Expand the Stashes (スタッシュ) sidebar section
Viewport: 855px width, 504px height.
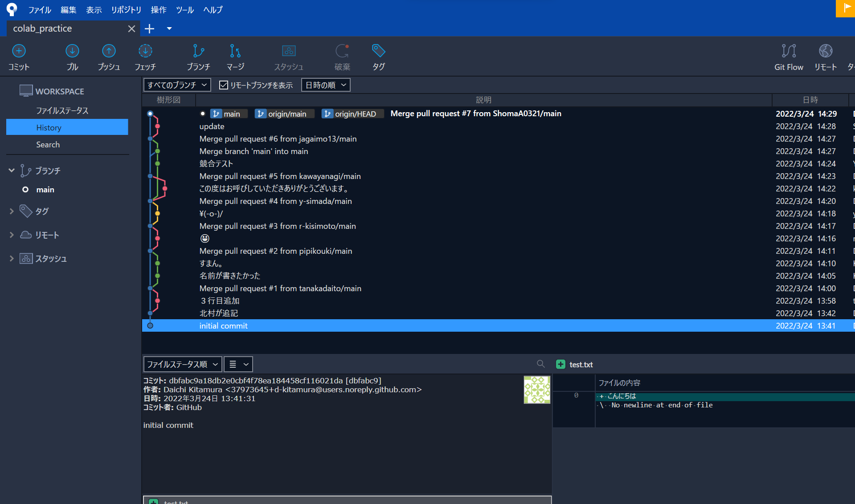pos(12,259)
